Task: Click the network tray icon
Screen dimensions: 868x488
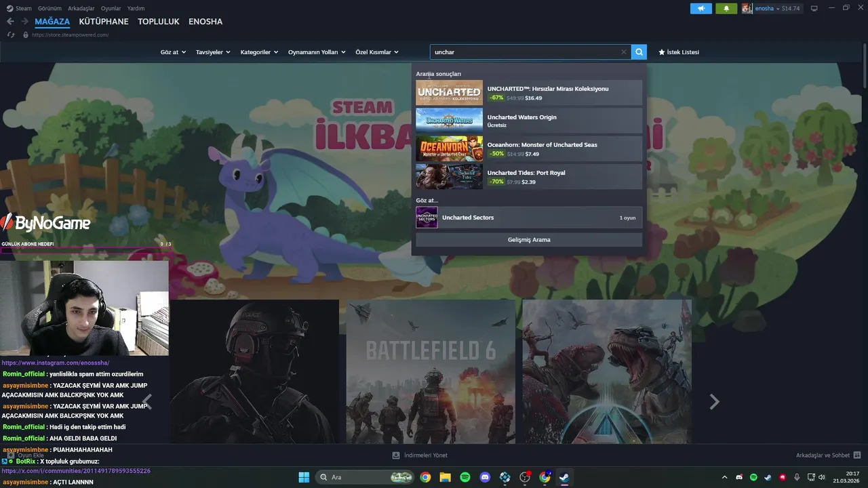Action: (811, 477)
